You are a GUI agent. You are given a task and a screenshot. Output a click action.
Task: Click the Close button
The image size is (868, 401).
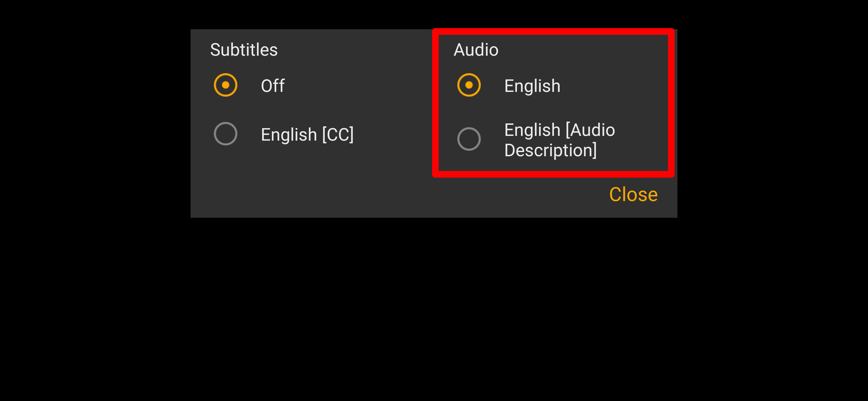point(633,195)
